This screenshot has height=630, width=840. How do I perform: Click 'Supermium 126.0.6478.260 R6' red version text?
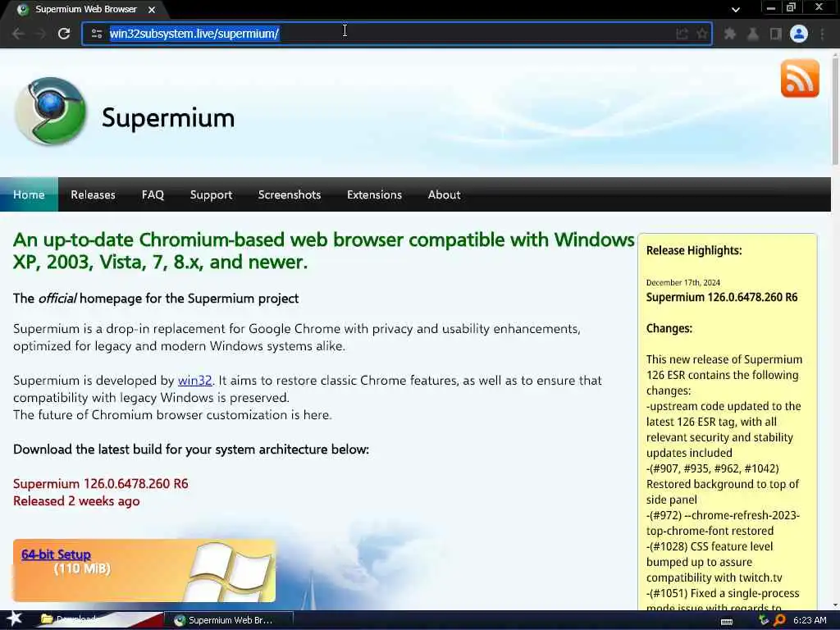click(x=101, y=484)
